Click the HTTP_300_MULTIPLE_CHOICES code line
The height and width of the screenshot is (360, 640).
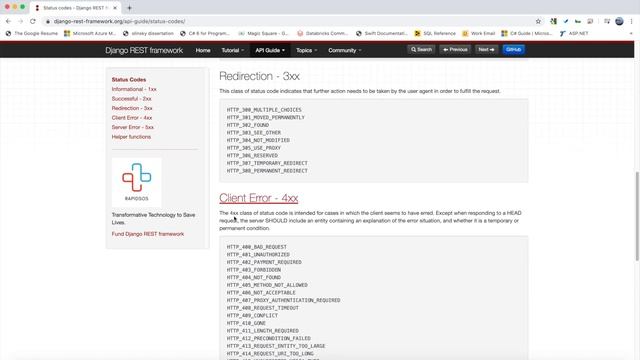264,110
